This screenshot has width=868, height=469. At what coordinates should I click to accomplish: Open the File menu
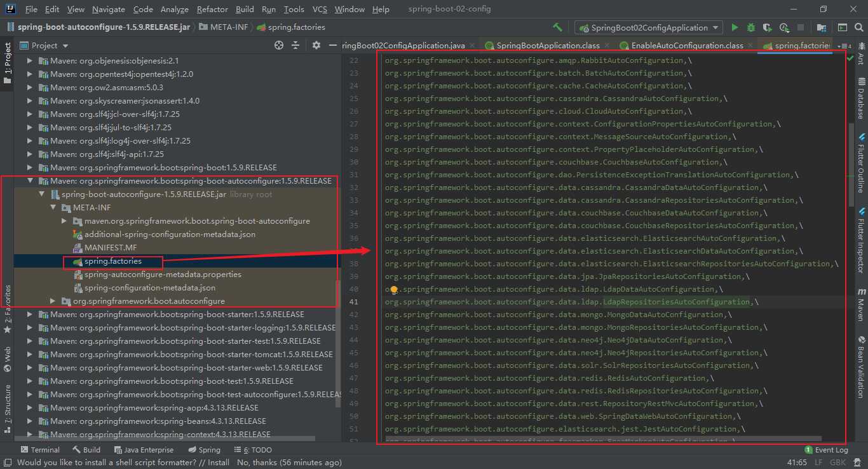pos(31,9)
